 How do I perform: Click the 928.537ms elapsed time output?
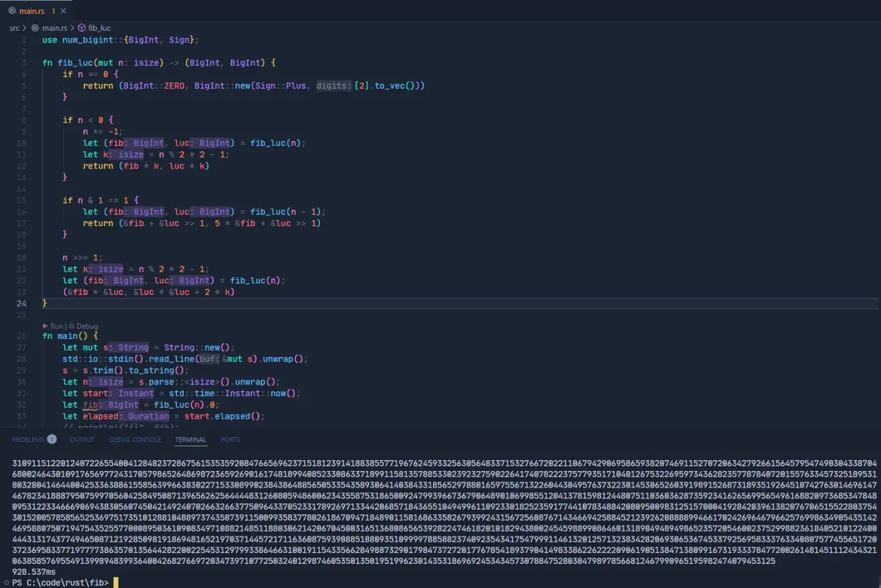[x=34, y=571]
